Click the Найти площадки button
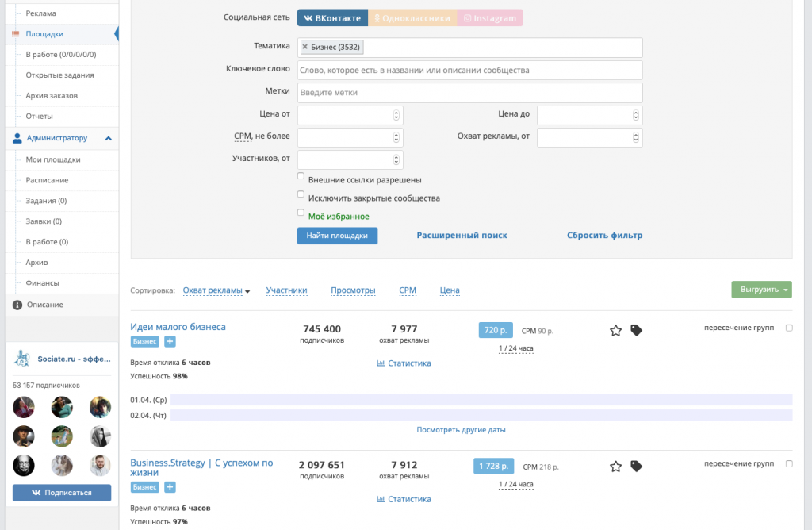Image resolution: width=812 pixels, height=530 pixels. coord(337,236)
